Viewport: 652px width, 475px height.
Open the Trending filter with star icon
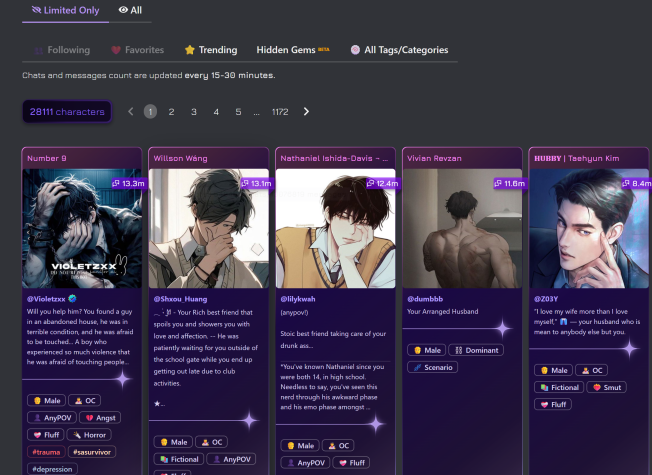pos(210,50)
